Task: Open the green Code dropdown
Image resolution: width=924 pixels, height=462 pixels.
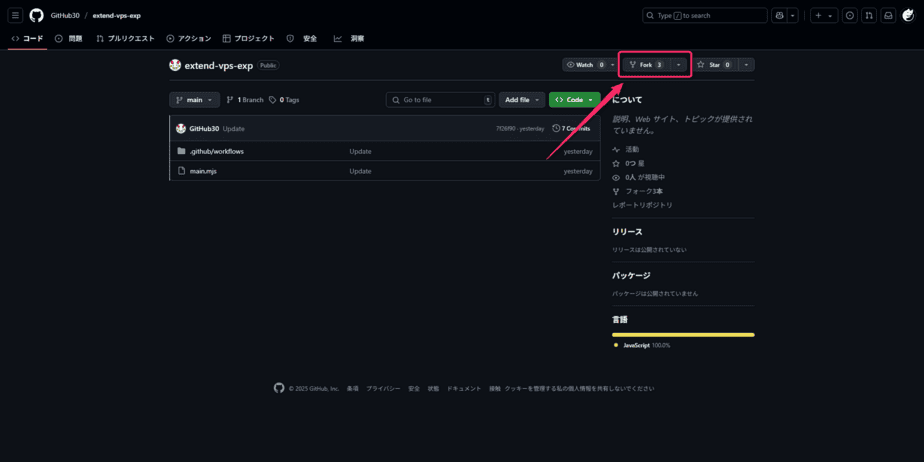Action: (x=575, y=100)
